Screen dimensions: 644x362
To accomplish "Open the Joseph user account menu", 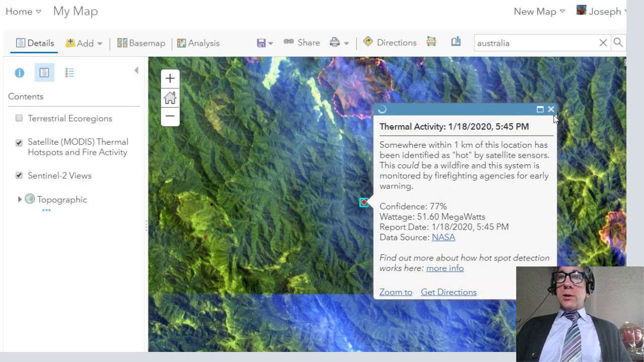I will (602, 11).
